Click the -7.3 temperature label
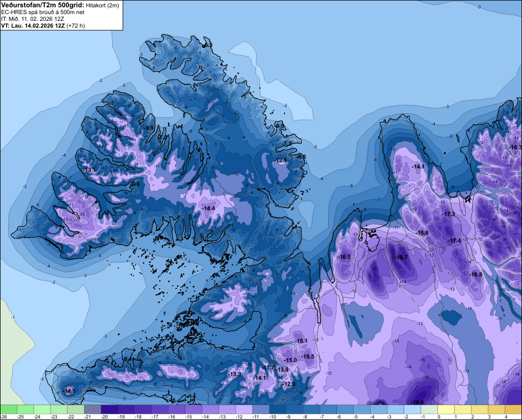This screenshot has width=522, height=420. pyautogui.click(x=287, y=143)
